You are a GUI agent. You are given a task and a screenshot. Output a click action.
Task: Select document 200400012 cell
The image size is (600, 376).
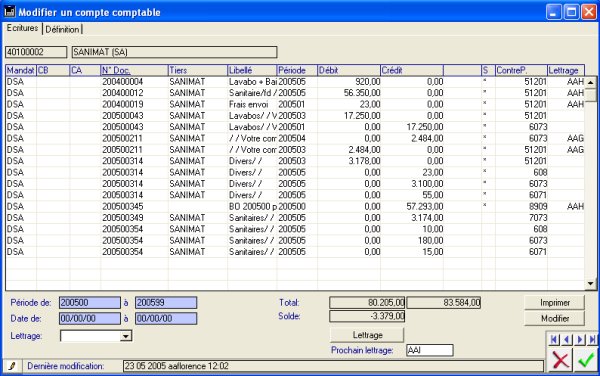point(134,93)
